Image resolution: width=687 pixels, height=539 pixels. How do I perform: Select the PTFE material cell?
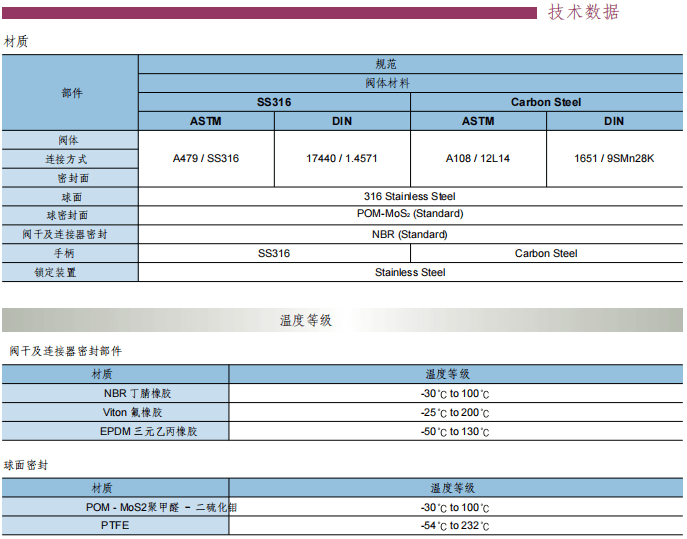(x=116, y=525)
